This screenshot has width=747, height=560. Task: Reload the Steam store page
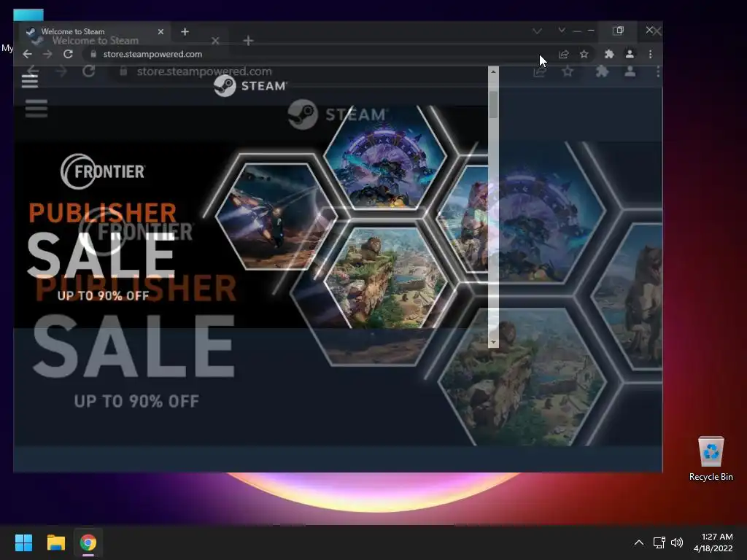[68, 54]
